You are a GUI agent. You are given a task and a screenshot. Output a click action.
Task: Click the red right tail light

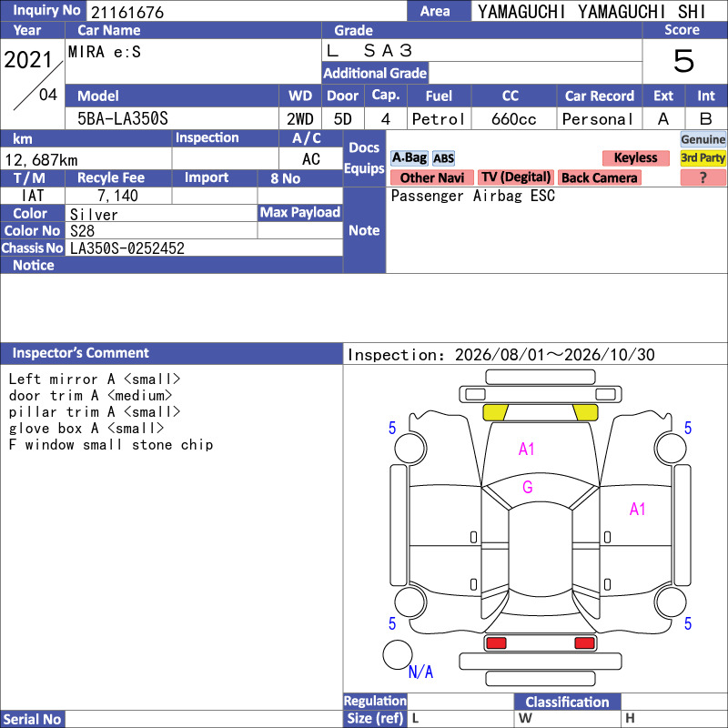(x=584, y=643)
